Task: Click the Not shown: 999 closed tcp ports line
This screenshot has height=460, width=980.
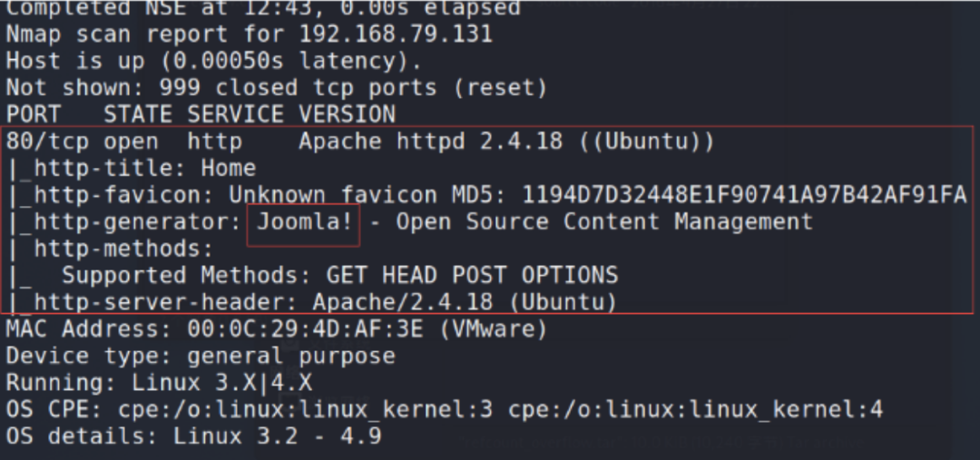Action: coord(277,87)
